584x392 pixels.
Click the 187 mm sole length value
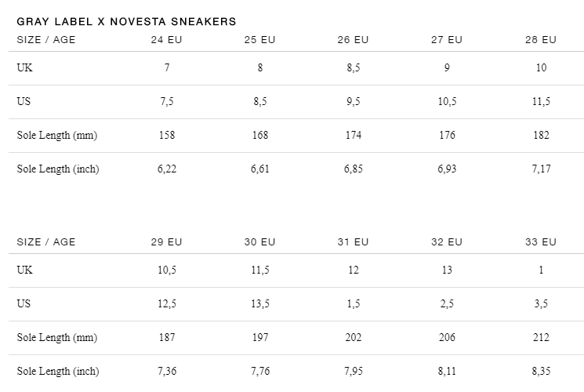click(x=166, y=338)
